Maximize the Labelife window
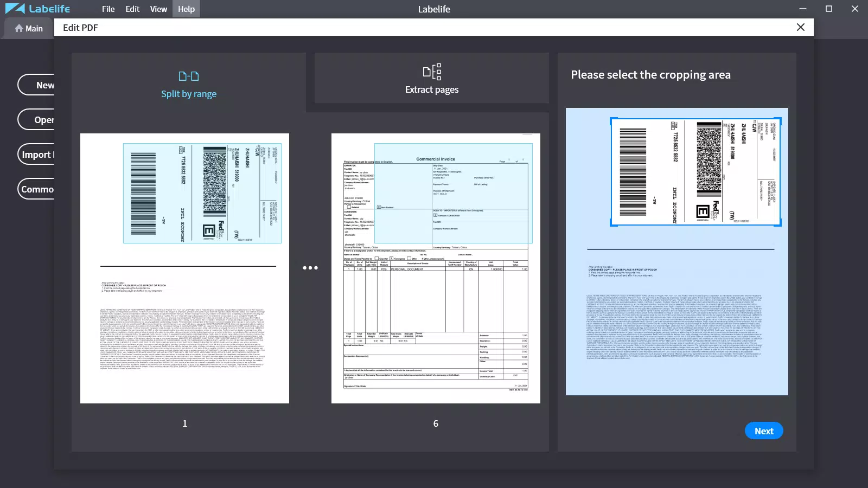 [829, 9]
